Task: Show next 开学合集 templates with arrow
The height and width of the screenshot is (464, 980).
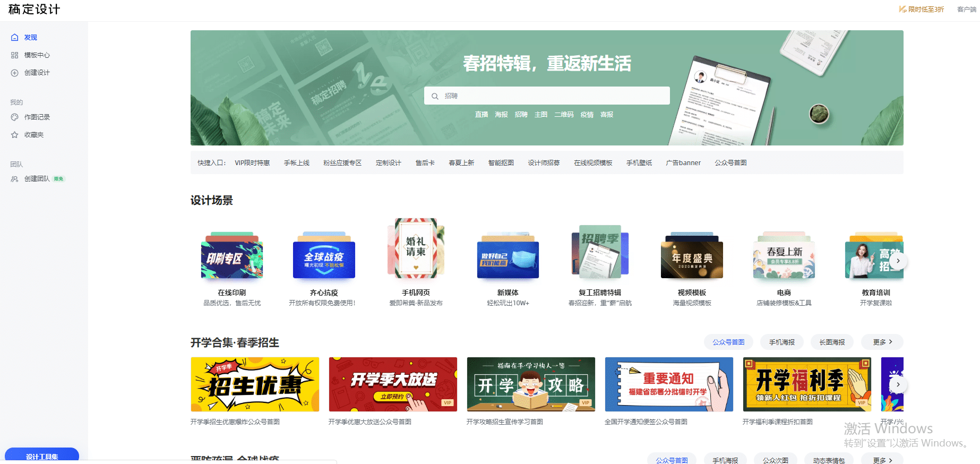Action: coord(898,385)
